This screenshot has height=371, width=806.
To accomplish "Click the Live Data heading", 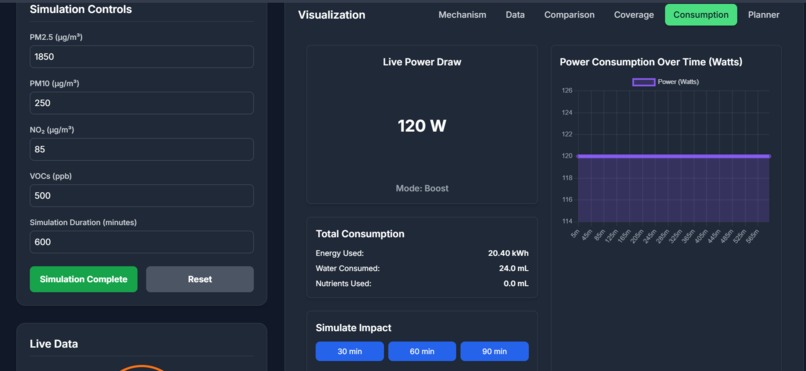I will pos(54,344).
